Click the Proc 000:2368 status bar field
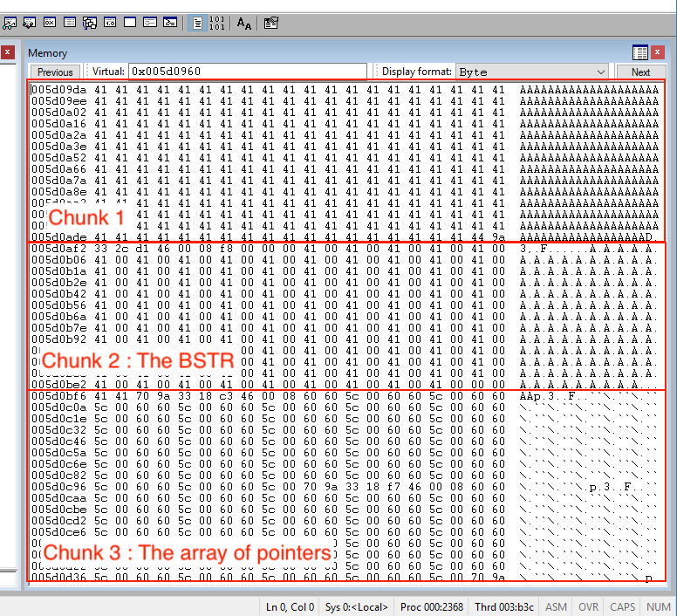 click(x=430, y=606)
